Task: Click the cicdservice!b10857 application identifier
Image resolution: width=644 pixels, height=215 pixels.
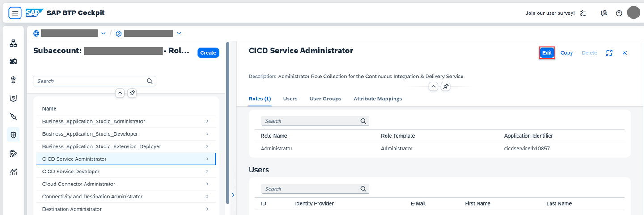Action: coord(527,148)
